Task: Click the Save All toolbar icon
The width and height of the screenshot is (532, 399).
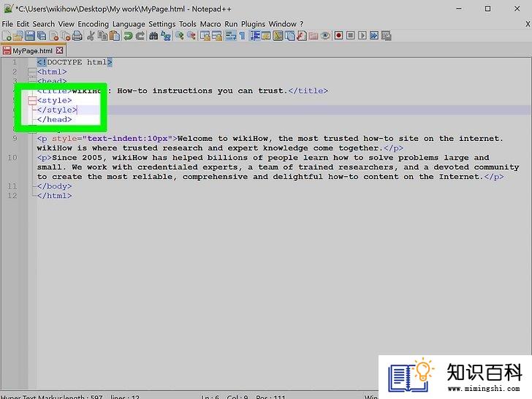Action: coord(42,36)
